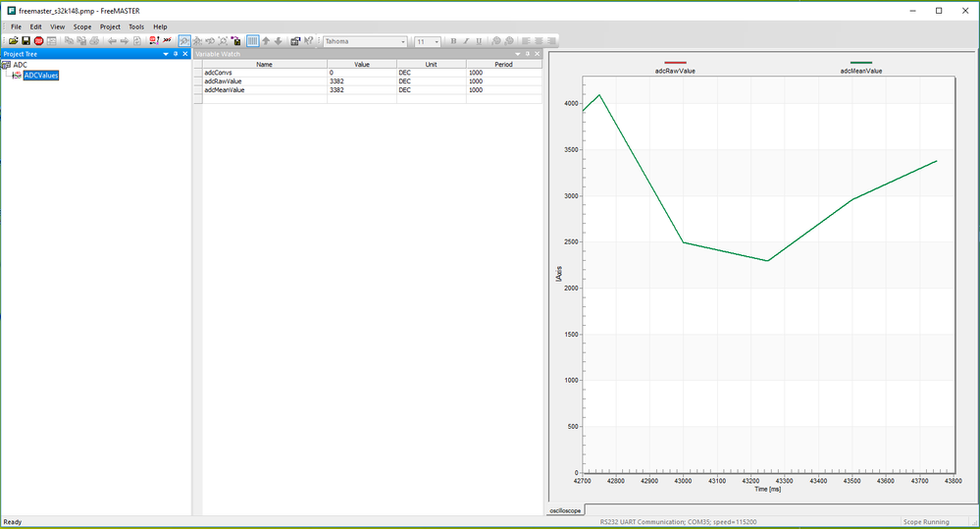Save the project with the floppy icon
Viewport: 980px width, 529px height.
[26, 41]
